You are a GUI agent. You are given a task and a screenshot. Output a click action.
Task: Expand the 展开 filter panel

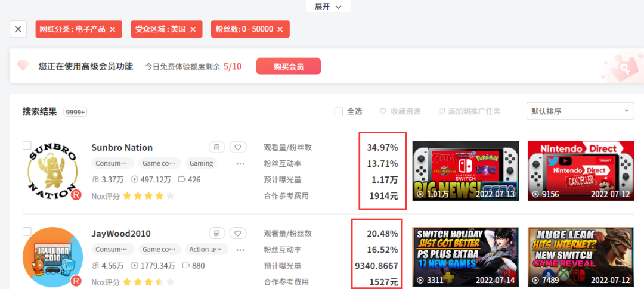(328, 7)
